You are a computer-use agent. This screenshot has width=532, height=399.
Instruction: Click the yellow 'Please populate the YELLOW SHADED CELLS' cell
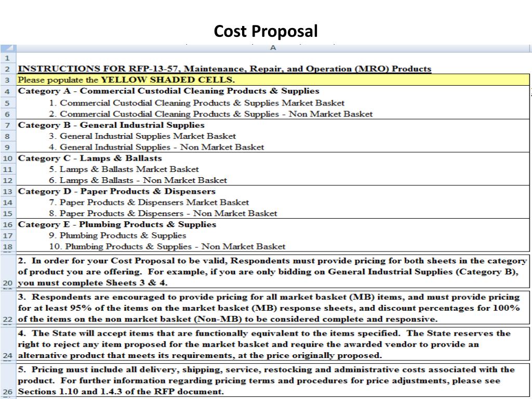pyautogui.click(x=273, y=80)
